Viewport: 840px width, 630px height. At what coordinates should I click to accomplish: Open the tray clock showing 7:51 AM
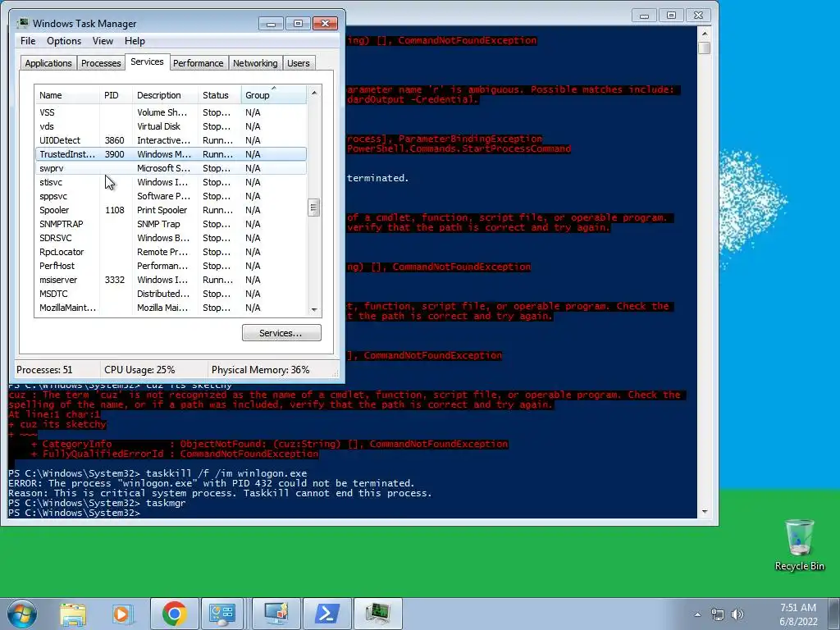[798, 614]
